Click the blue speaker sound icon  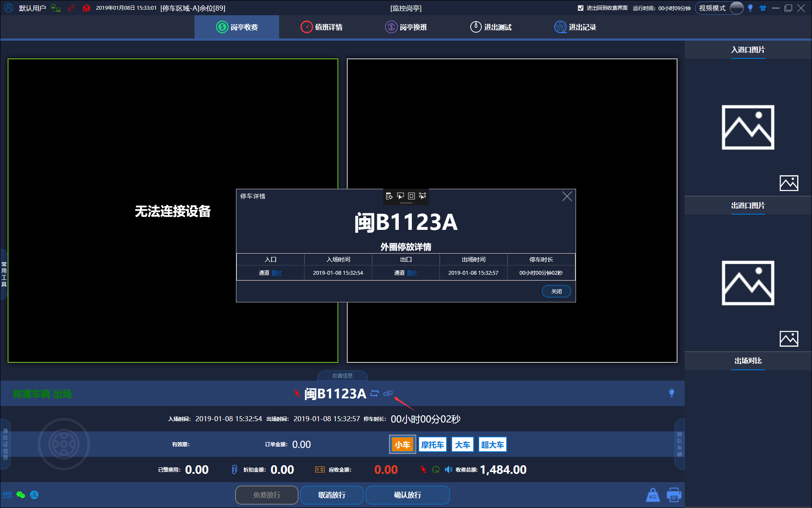pos(448,469)
